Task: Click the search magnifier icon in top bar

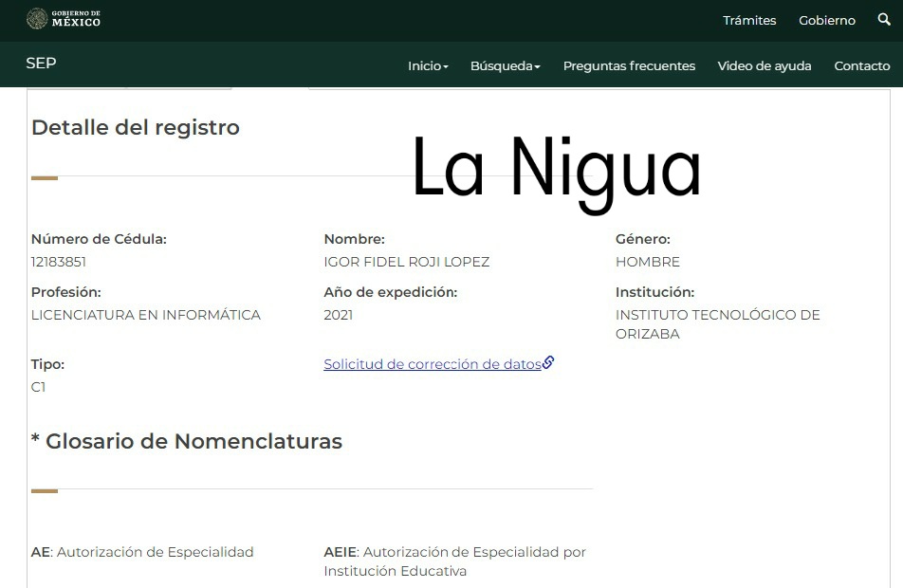Action: tap(883, 19)
